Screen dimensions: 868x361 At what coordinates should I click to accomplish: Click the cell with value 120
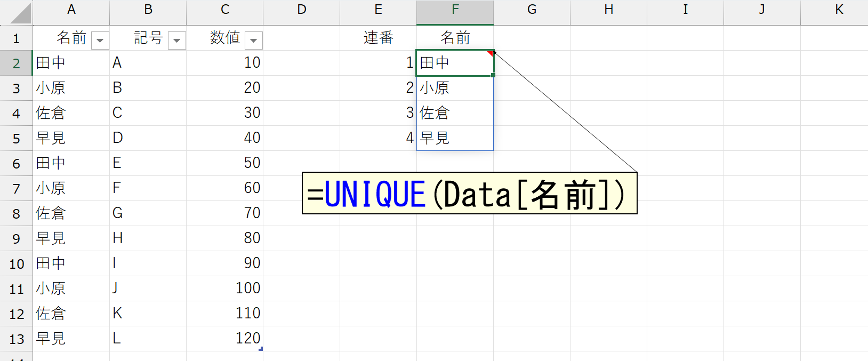click(225, 339)
